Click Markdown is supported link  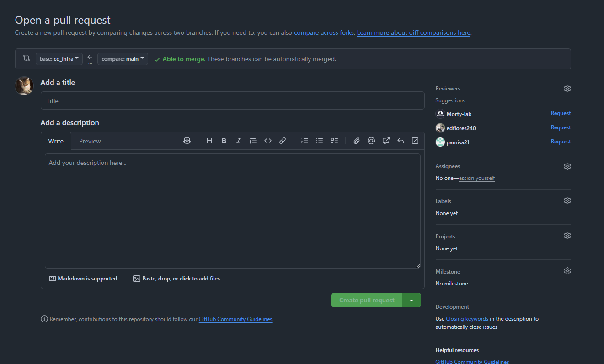click(x=83, y=279)
